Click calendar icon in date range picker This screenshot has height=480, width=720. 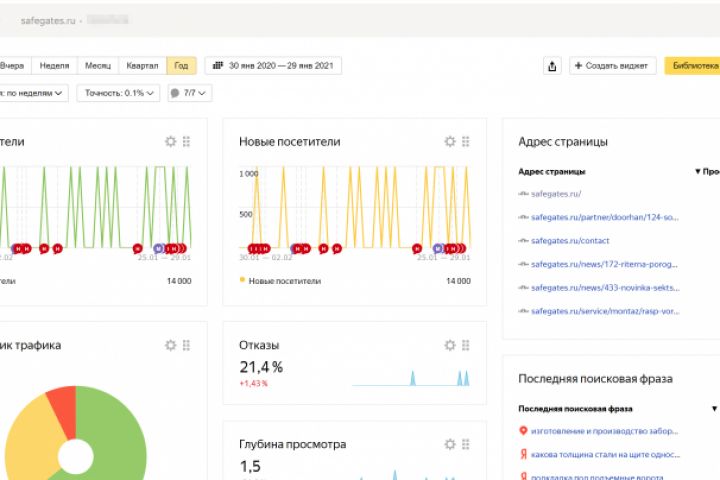click(218, 66)
